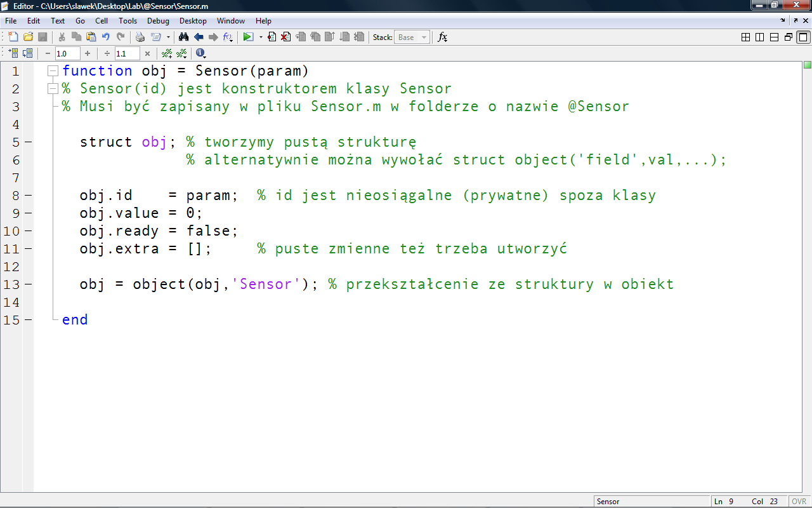
Task: Edit the 1.1 multiply factor field
Action: point(127,54)
